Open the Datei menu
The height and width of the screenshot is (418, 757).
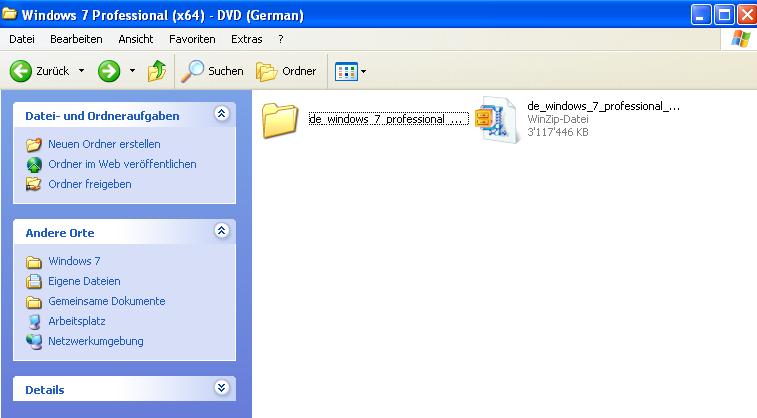click(x=22, y=39)
